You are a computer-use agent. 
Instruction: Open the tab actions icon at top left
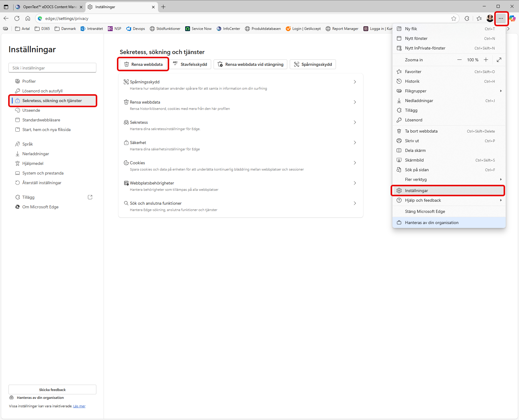[6, 7]
